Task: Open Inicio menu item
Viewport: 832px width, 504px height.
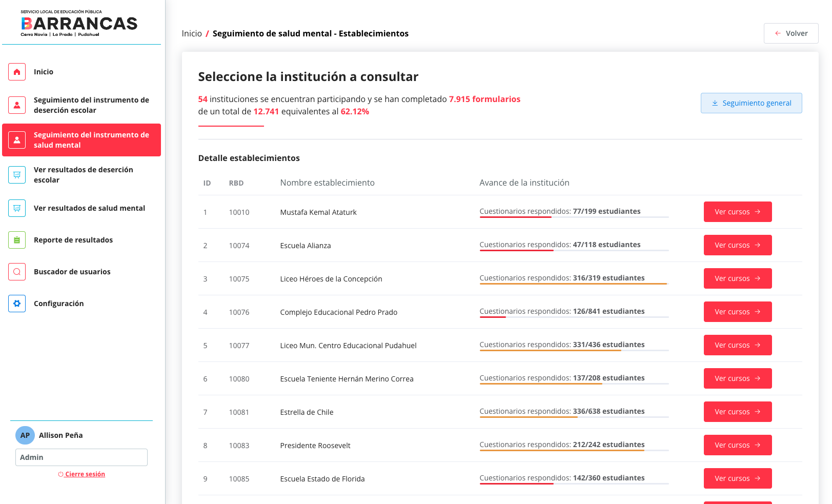Action: (x=82, y=72)
